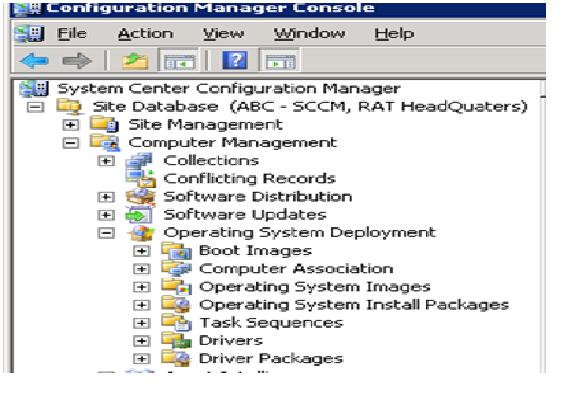Image resolution: width=582 pixels, height=403 pixels.
Task: Click the Collections node icon
Action: point(139,160)
